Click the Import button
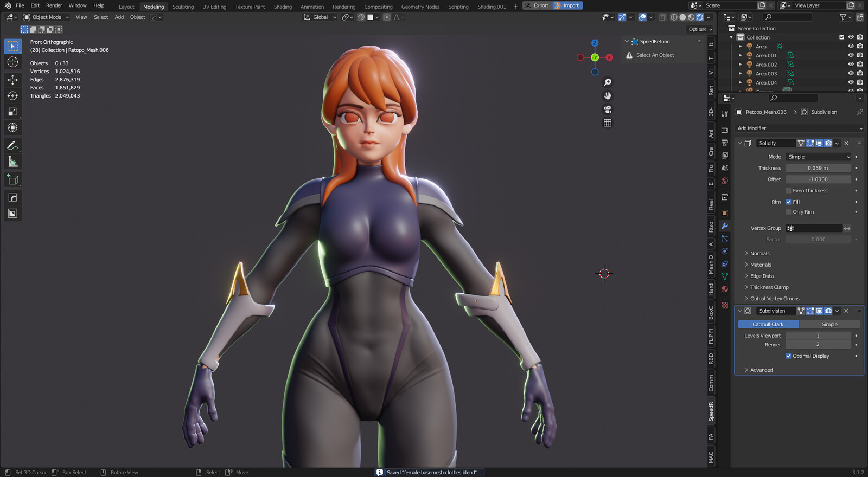The image size is (868, 477). tap(567, 5)
